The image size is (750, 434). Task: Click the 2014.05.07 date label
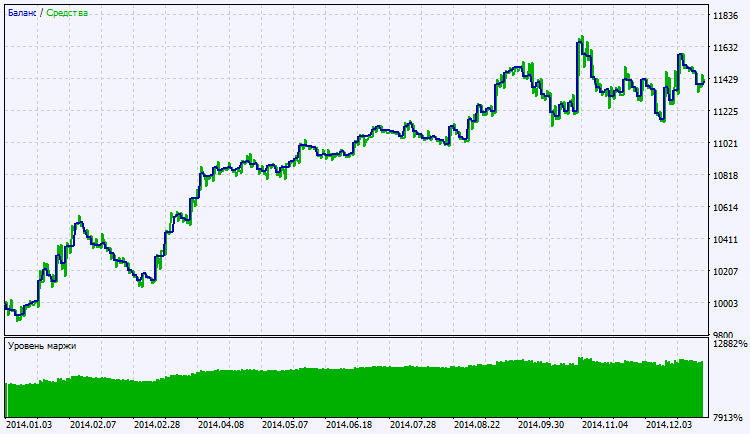point(285,425)
